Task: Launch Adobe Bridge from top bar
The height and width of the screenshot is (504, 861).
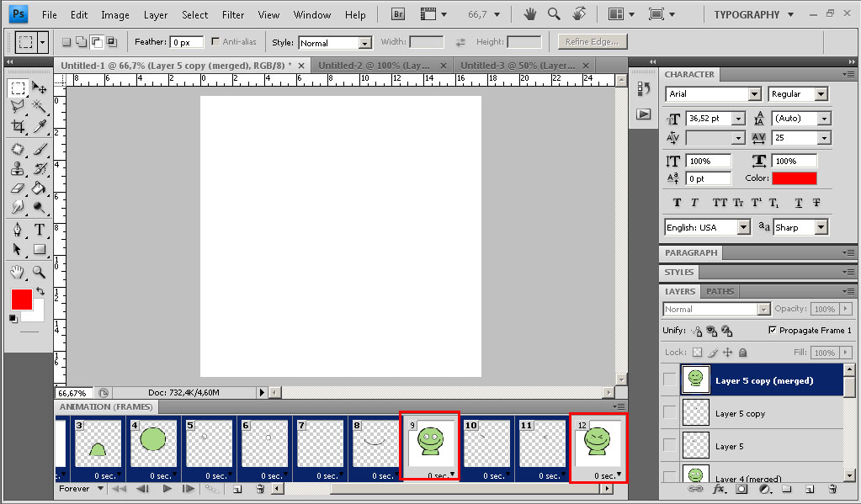Action: (x=398, y=15)
